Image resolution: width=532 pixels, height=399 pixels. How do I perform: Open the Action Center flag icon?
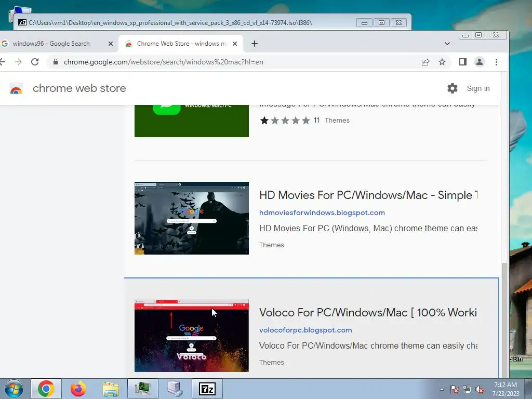tap(455, 389)
